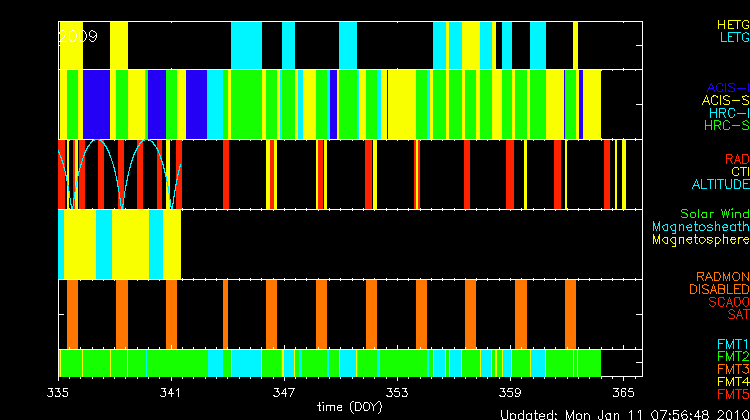
Task: Click the DISABLED legend label
Action: (717, 289)
